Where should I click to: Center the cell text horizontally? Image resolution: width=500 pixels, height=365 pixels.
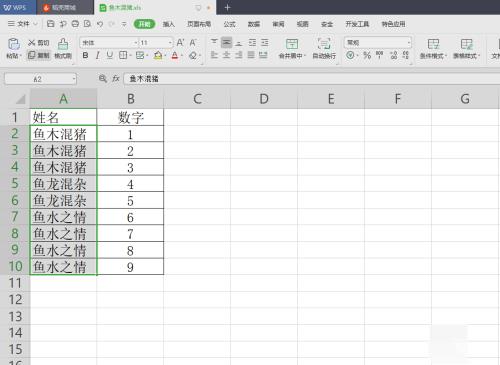click(227, 55)
